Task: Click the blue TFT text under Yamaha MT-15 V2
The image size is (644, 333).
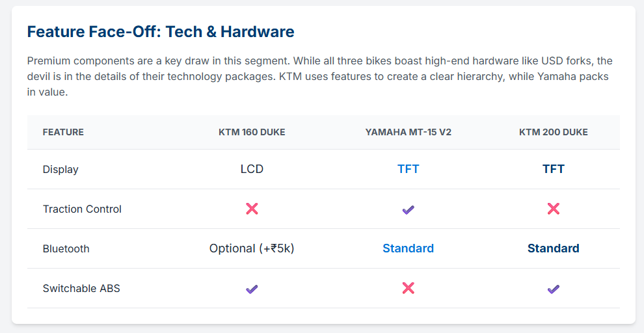Action: tap(408, 169)
